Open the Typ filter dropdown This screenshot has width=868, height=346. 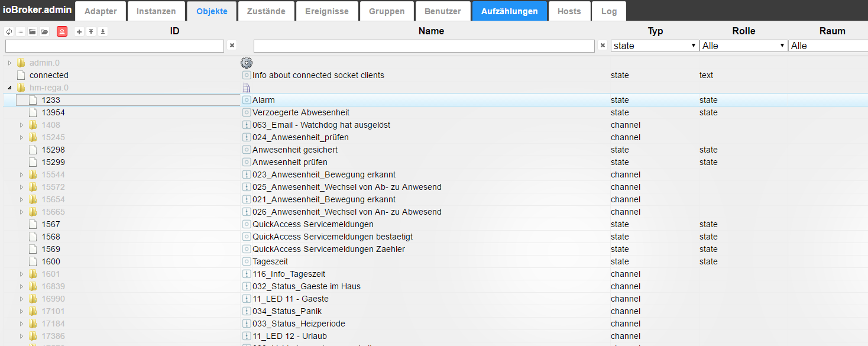tap(655, 46)
